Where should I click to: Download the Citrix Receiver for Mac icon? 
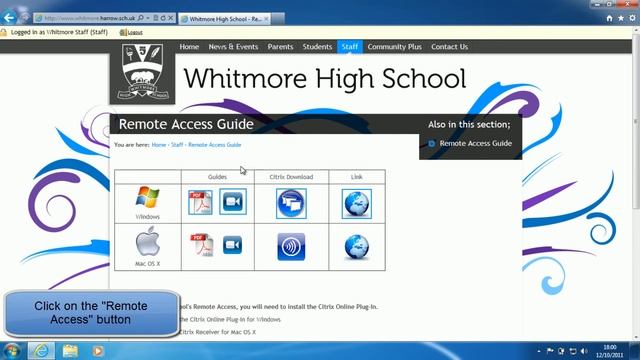point(291,247)
